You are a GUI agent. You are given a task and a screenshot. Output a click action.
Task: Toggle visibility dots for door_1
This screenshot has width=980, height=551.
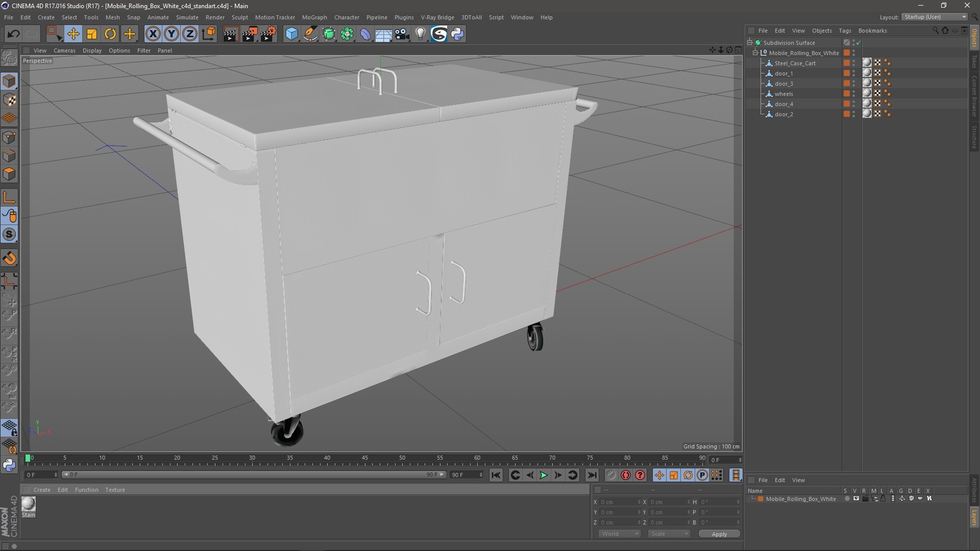click(x=854, y=73)
